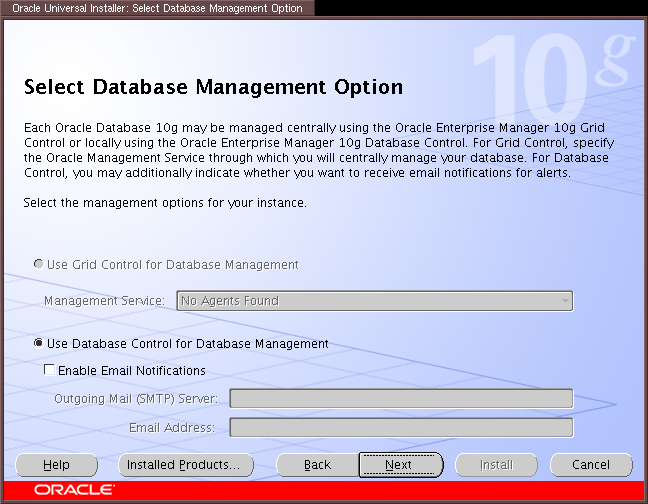648x504 pixels.
Task: Show Installed Products
Action: tap(185, 465)
